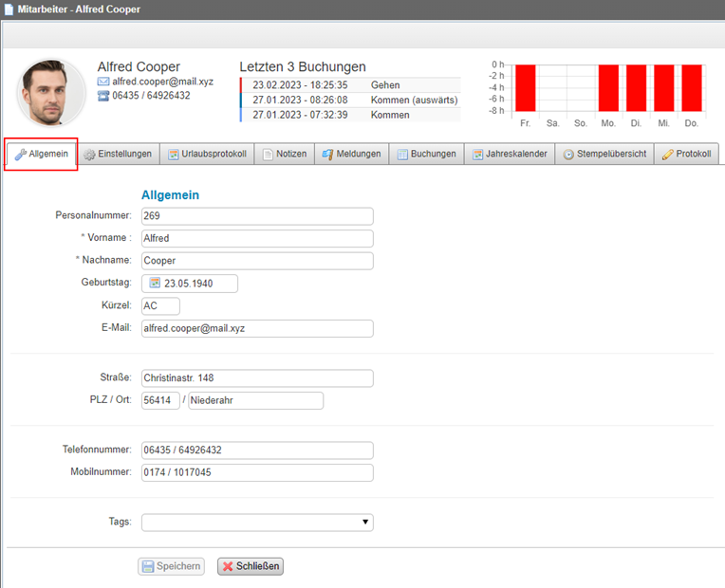Click the calendar icon in Geburtstag field
Screen dimensions: 725x588
(x=155, y=284)
